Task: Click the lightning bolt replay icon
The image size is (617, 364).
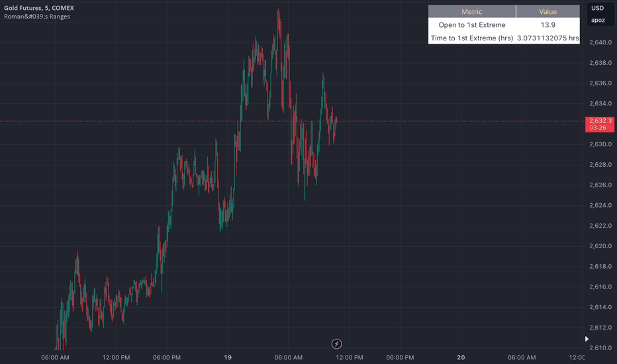Action: click(x=336, y=344)
